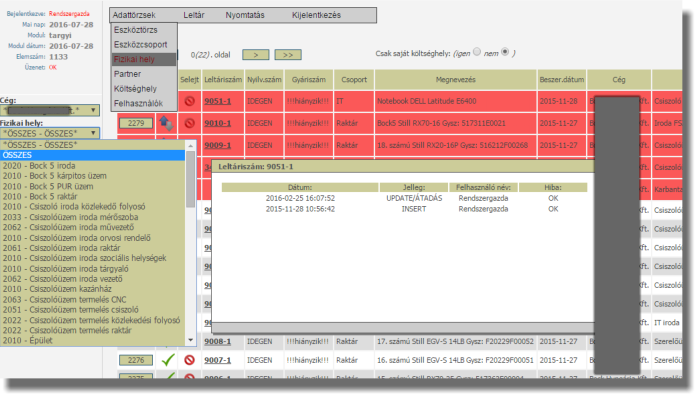The width and height of the screenshot is (700, 395).
Task: Click the Csoport column header
Action: (x=354, y=80)
